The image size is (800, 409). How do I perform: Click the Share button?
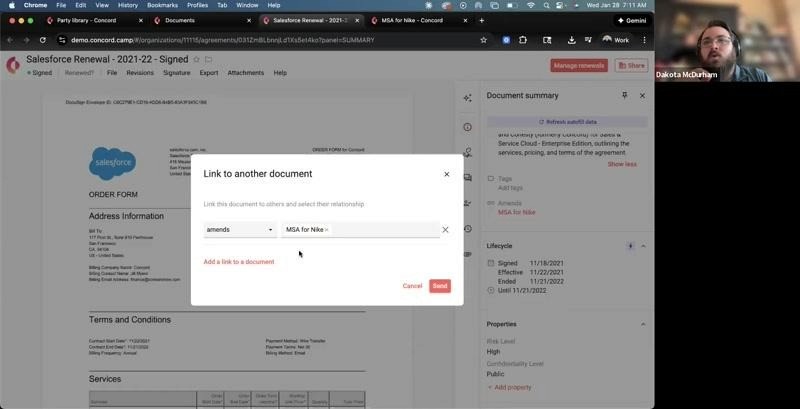coord(631,65)
